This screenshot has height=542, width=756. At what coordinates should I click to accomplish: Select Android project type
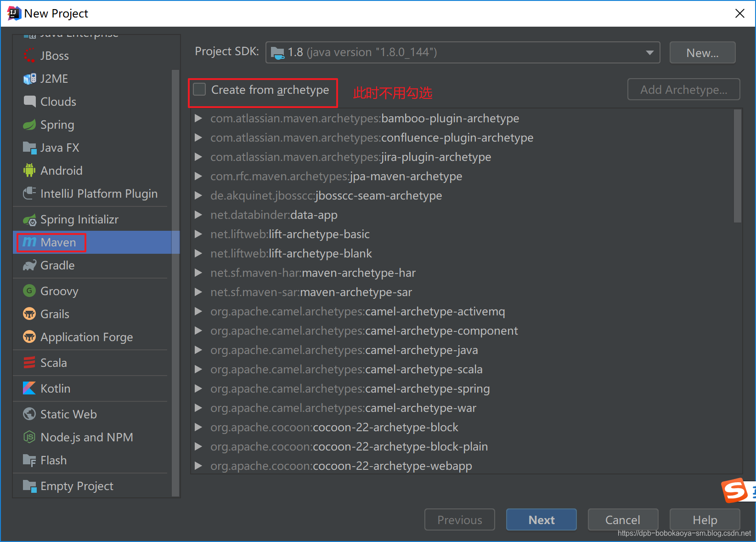point(92,171)
